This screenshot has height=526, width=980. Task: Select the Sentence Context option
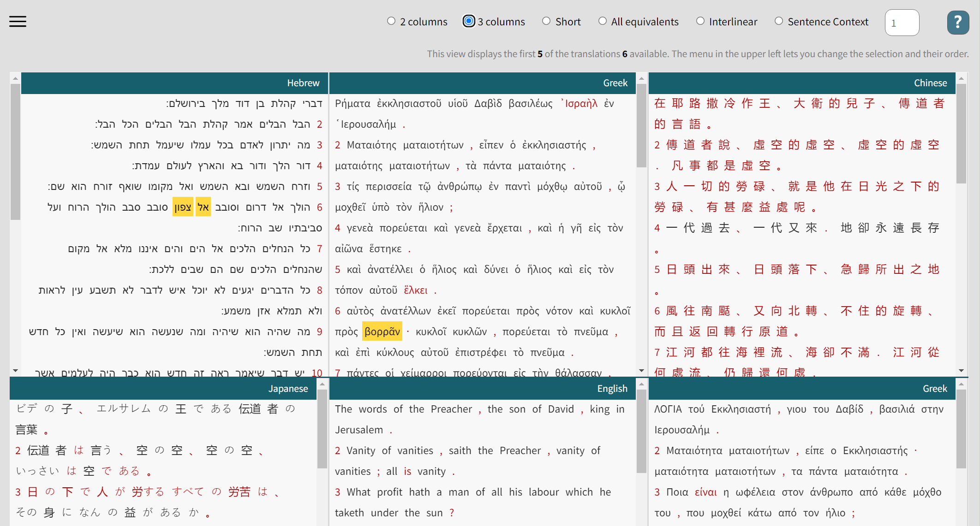[x=779, y=21]
